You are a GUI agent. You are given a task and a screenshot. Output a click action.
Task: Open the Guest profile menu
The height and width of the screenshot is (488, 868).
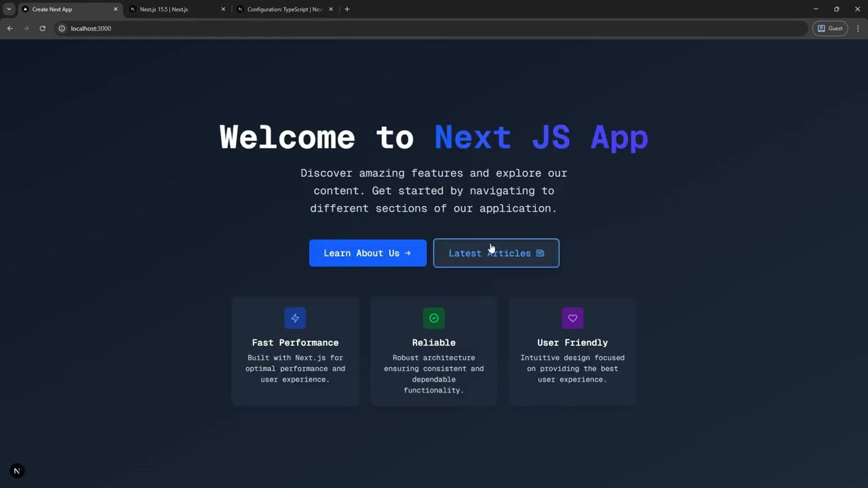pos(830,28)
